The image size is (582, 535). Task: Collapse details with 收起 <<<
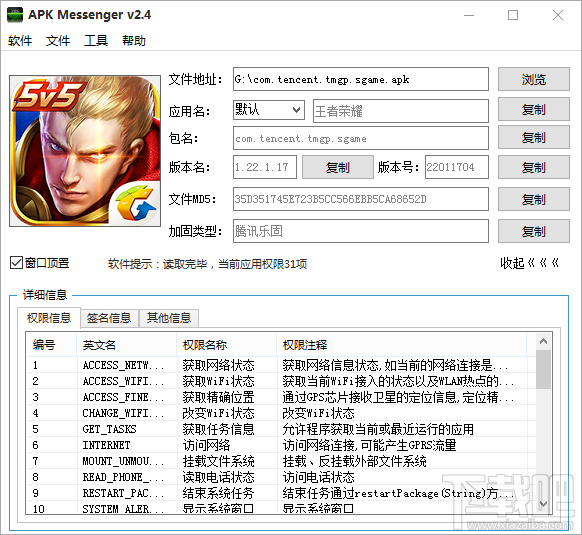[x=530, y=263]
